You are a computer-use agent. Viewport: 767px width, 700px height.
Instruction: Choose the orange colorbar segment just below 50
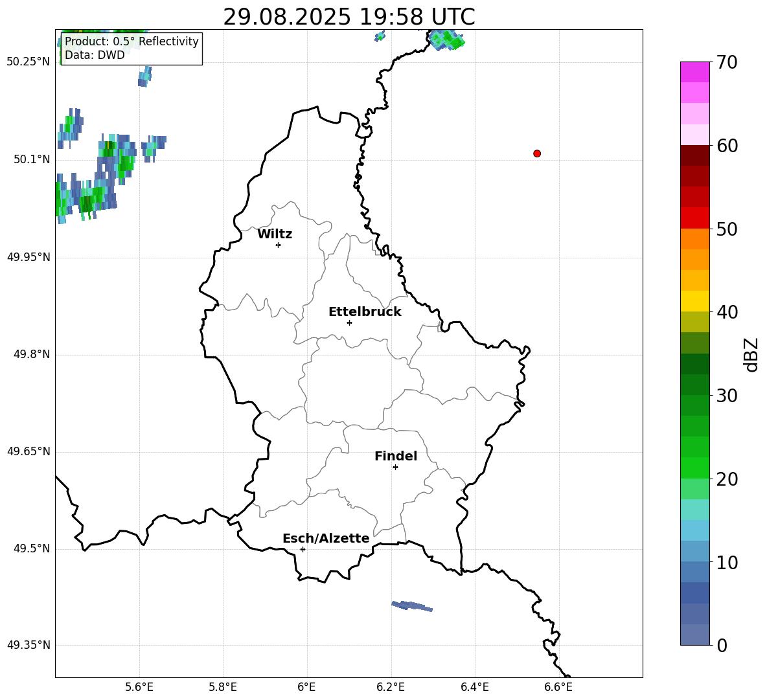coord(695,239)
